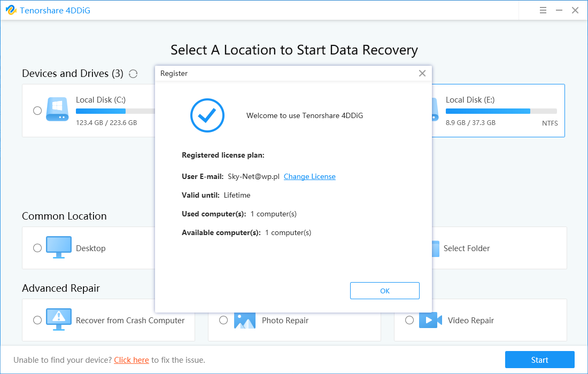Confirm registration with OK button

point(385,291)
